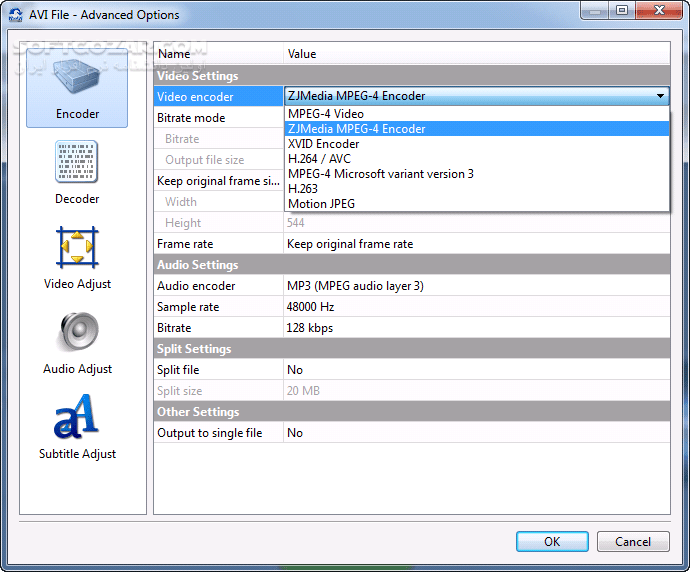Open the Decoder settings panel
The image size is (690, 572).
tap(77, 172)
